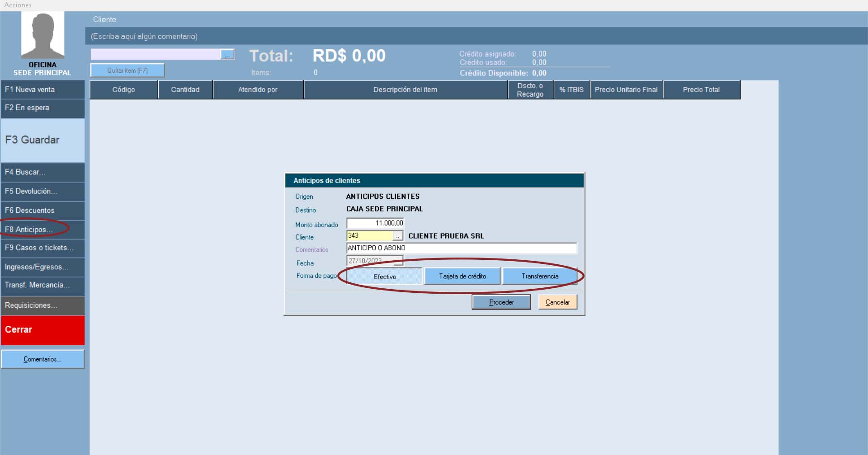Image resolution: width=868 pixels, height=455 pixels.
Task: Open the Acciones menu
Action: click(x=18, y=5)
